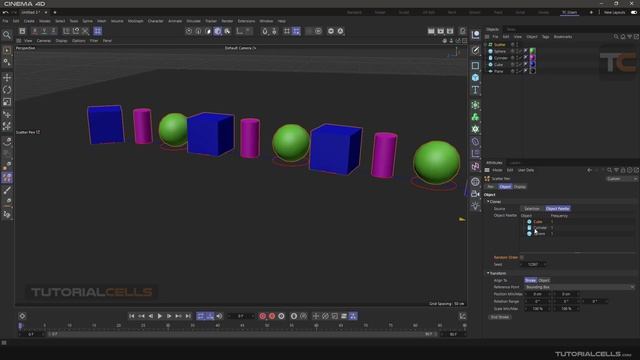Activate the highlighted Scatter Pen tool icon
The width and height of the screenshot is (640, 360).
(x=7, y=178)
